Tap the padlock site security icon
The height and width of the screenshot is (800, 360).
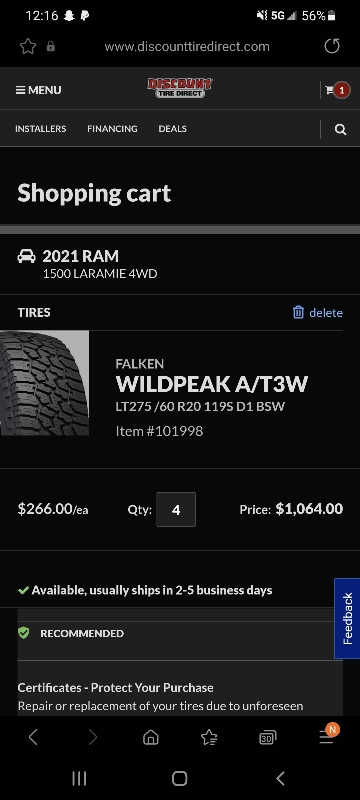[50, 46]
